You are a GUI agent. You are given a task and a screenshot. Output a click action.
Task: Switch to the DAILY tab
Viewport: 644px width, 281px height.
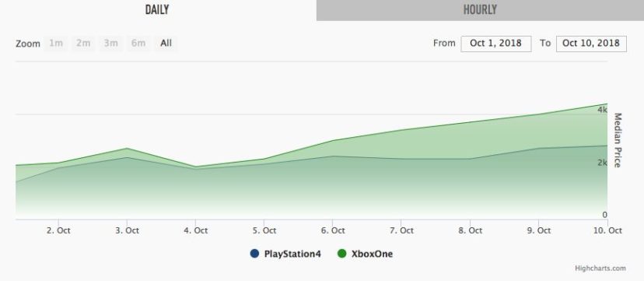click(157, 10)
